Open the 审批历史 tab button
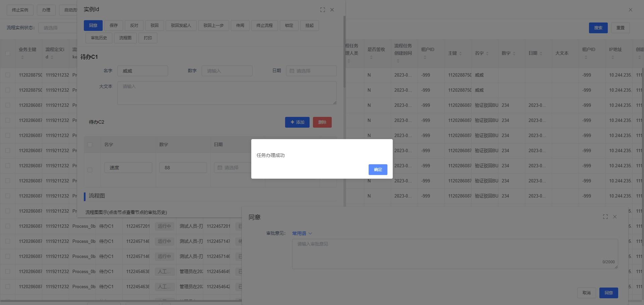The image size is (644, 305). [x=99, y=38]
